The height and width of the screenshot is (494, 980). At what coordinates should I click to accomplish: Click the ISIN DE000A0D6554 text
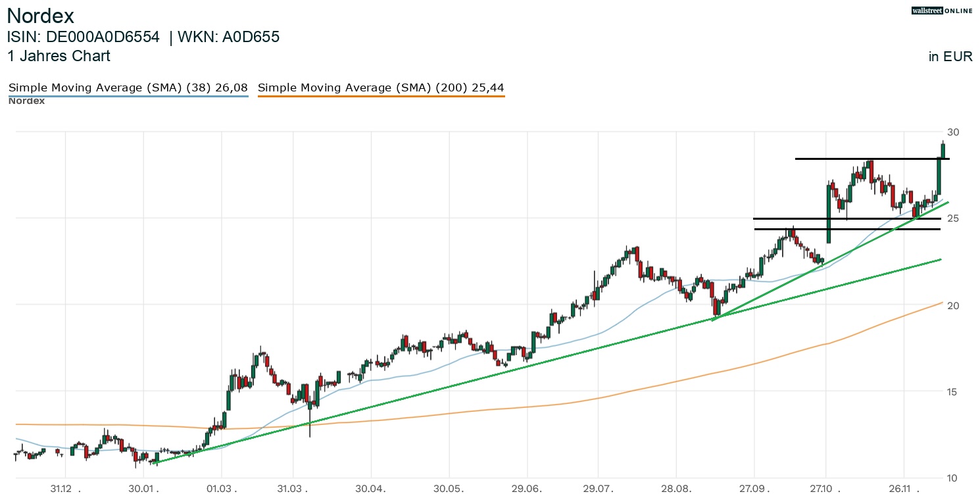tap(84, 37)
